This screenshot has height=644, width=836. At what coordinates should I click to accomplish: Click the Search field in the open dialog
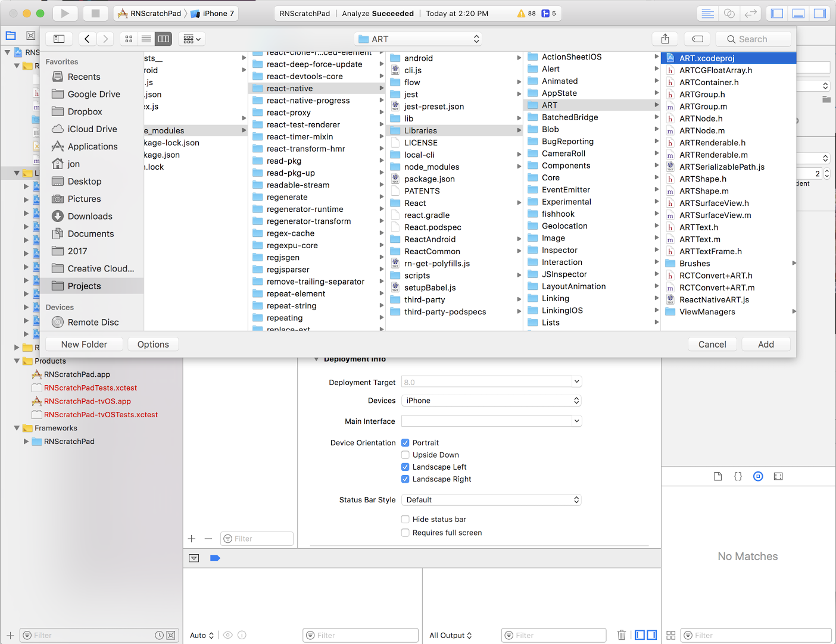pyautogui.click(x=753, y=39)
